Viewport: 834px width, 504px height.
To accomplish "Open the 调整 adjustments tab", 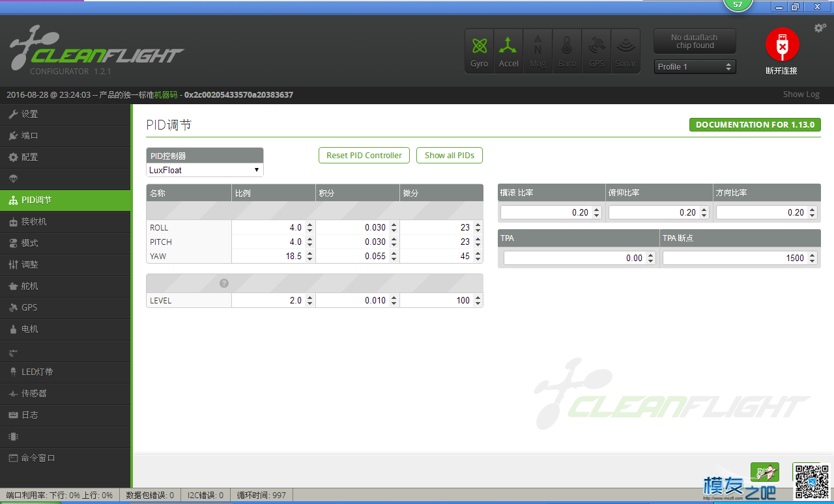I will click(x=65, y=264).
